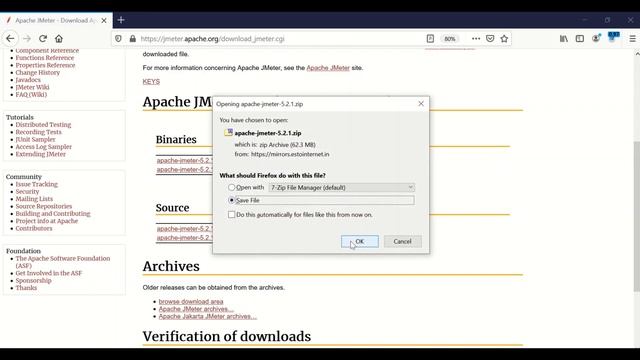Open Source Repositories community link
The width and height of the screenshot is (640, 360).
pos(44,206)
